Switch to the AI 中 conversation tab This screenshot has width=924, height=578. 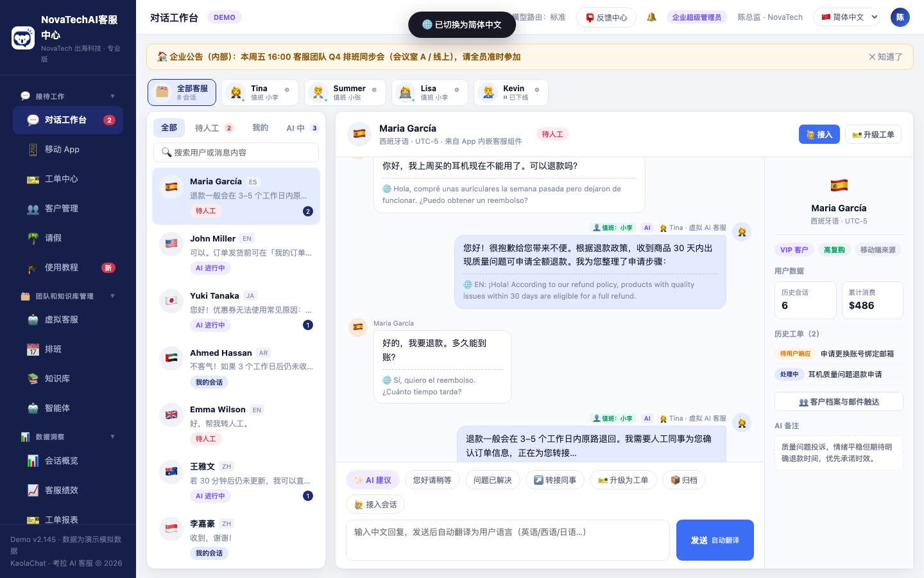click(302, 128)
